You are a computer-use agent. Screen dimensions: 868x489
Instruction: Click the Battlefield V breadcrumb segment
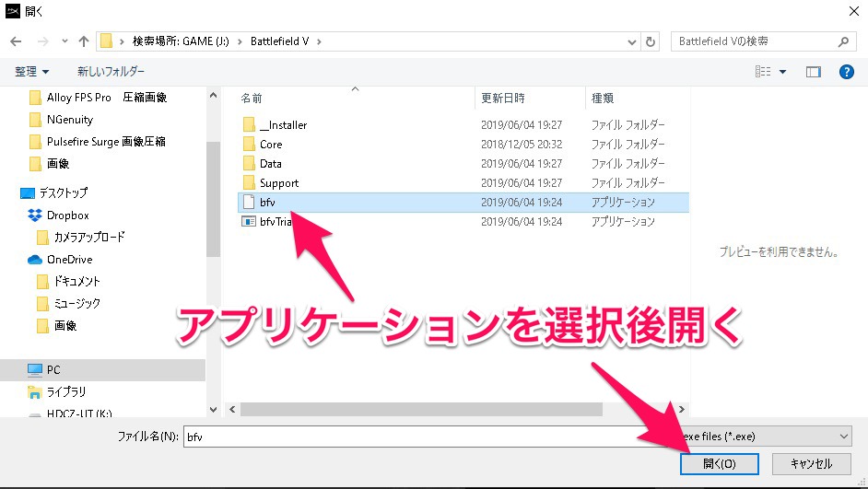[x=279, y=41]
